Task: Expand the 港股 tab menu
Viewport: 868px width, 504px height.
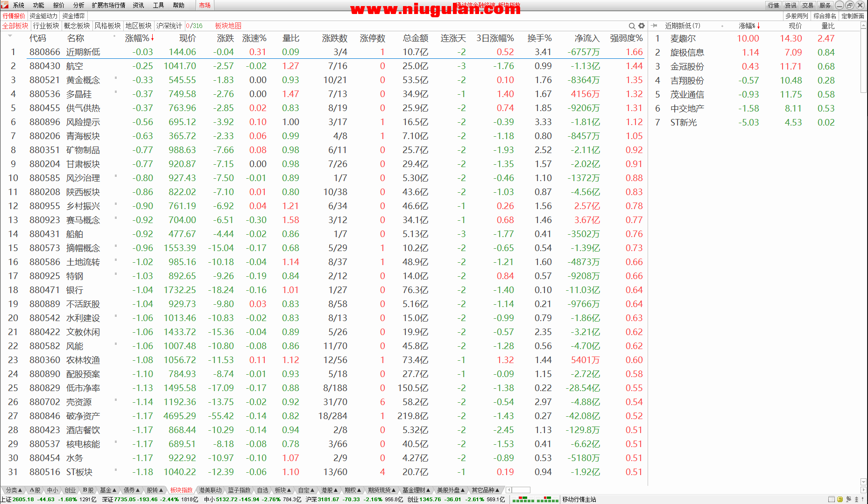Action: (330, 490)
